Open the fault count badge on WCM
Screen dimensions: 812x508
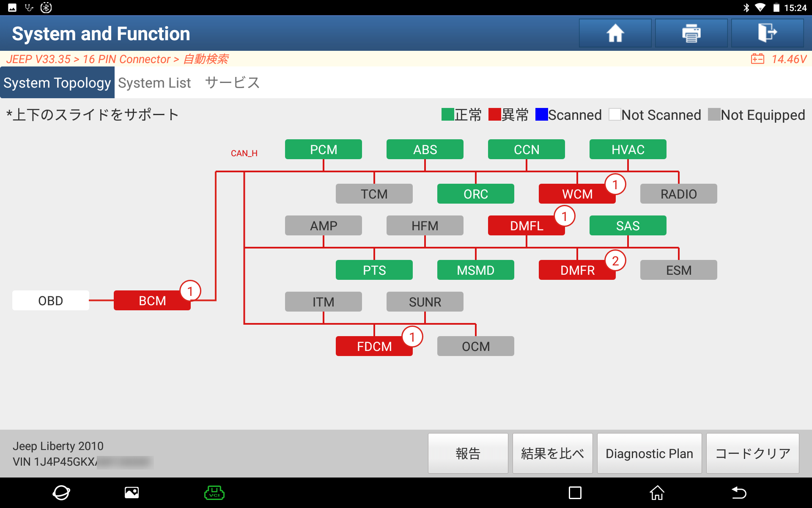click(615, 185)
